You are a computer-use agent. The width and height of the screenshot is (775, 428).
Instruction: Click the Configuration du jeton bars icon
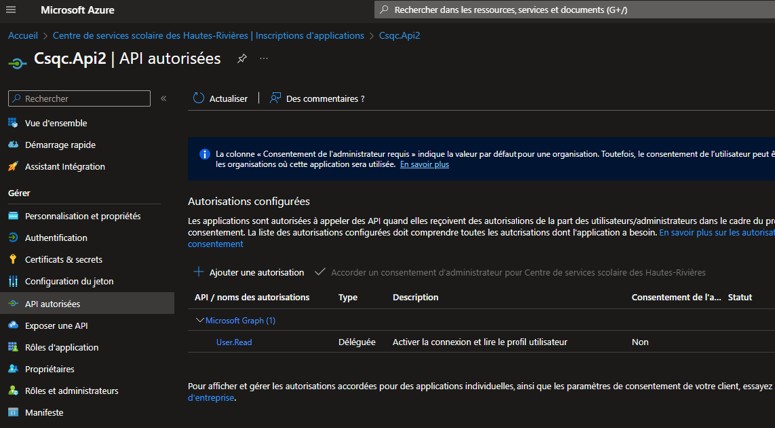point(13,281)
